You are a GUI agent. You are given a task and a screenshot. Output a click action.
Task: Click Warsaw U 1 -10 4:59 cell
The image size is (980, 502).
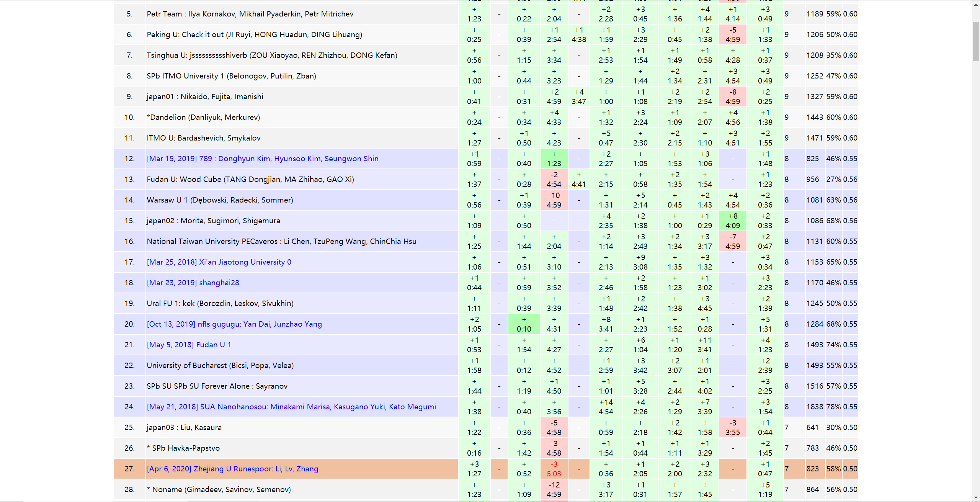coord(554,200)
